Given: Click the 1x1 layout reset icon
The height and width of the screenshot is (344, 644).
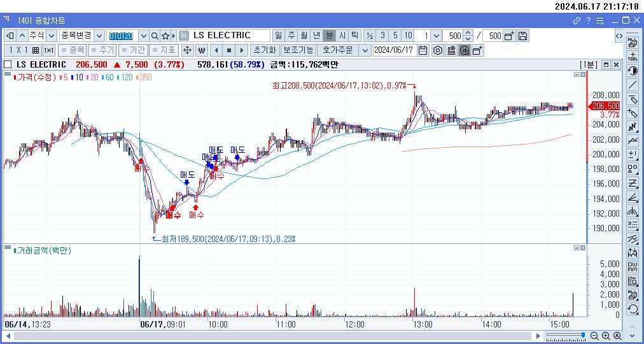Looking at the screenshot, I should point(49,50).
